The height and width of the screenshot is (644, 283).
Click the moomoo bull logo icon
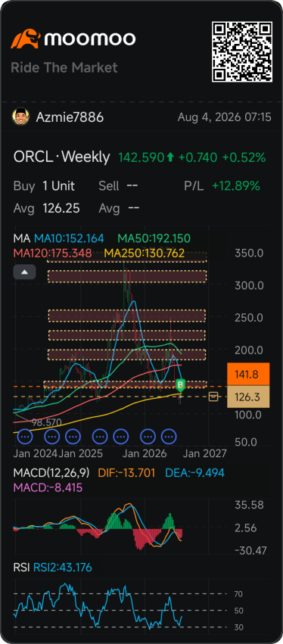[26, 39]
